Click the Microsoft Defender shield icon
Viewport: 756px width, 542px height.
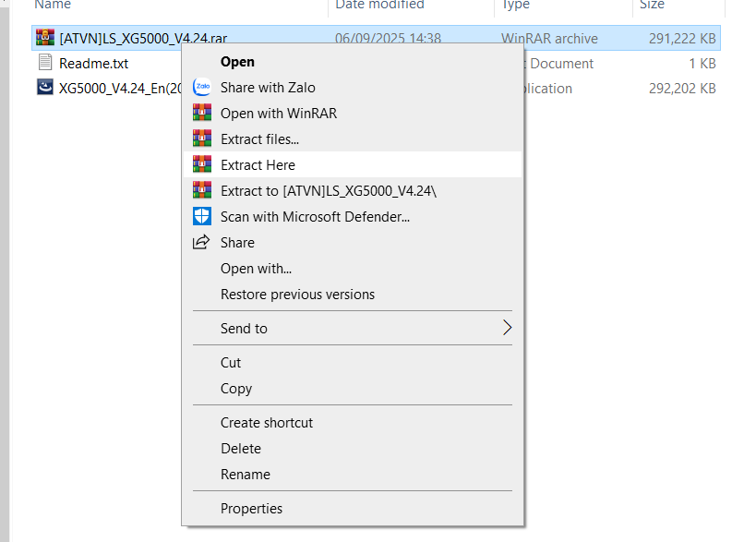pos(202,216)
